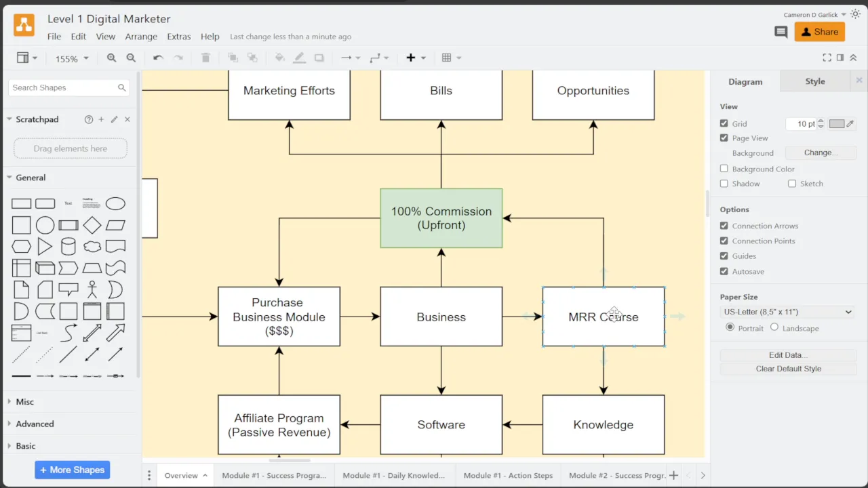The image size is (868, 488).
Task: Click Clear Default Style button
Action: pos(788,369)
